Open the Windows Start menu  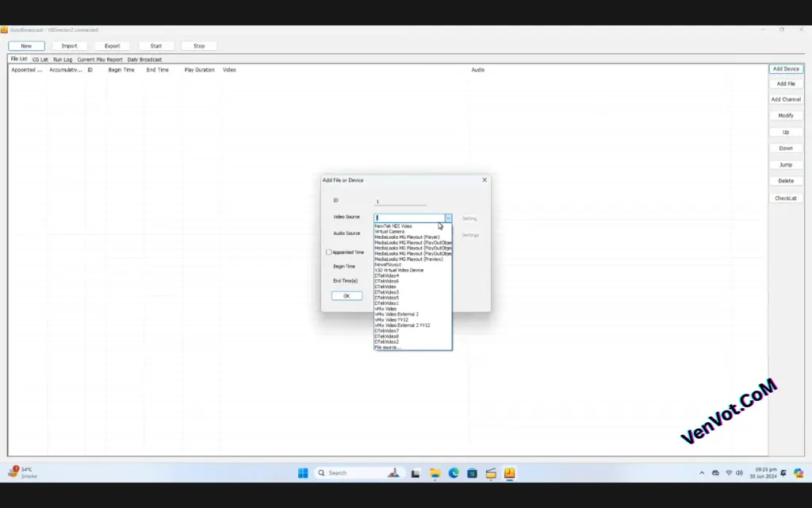click(x=303, y=473)
